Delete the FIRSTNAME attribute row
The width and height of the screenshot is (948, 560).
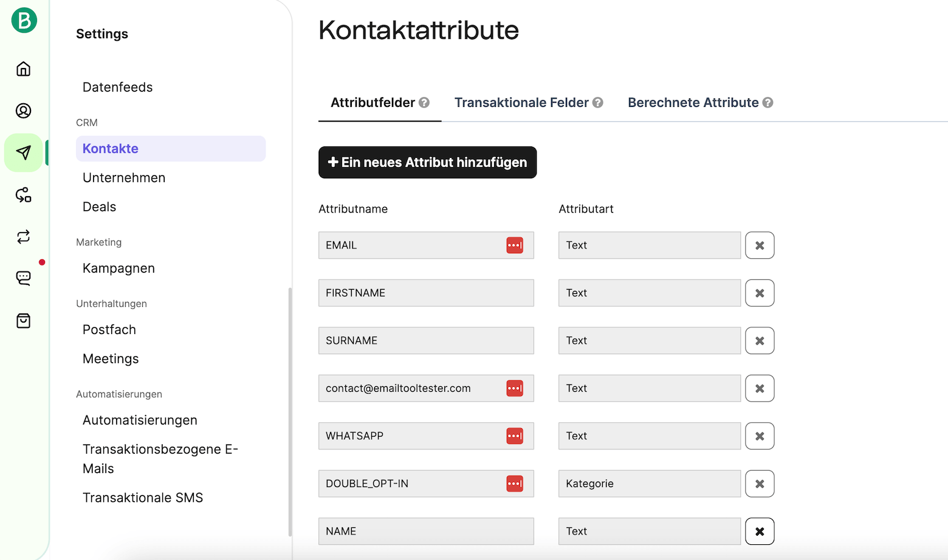pos(760,293)
